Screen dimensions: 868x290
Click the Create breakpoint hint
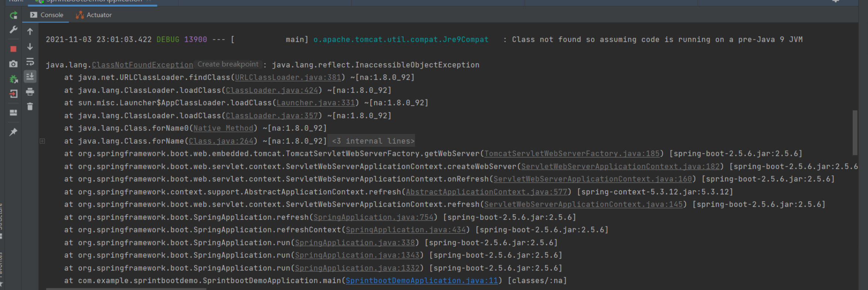tap(228, 64)
